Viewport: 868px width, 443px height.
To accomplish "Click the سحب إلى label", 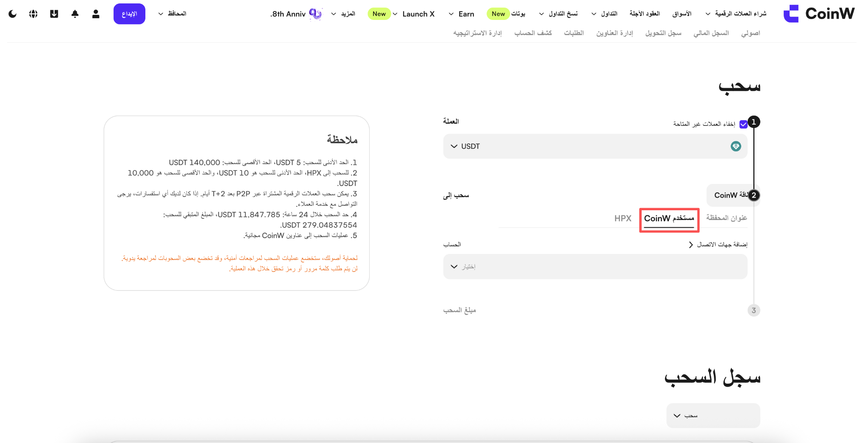I will [x=456, y=195].
